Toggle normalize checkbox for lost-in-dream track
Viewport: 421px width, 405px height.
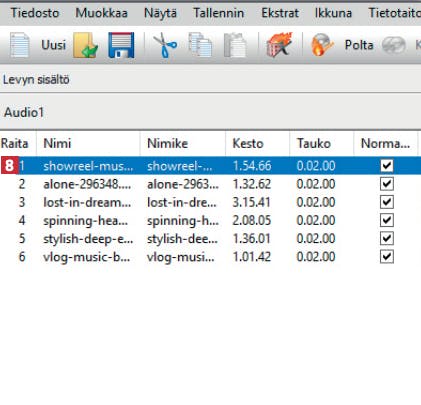(387, 202)
